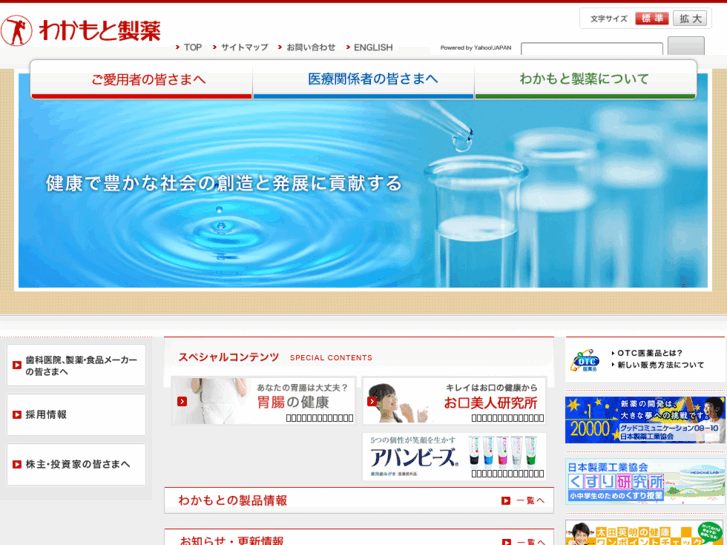Open the 採用情報 sidebar button

click(x=76, y=415)
